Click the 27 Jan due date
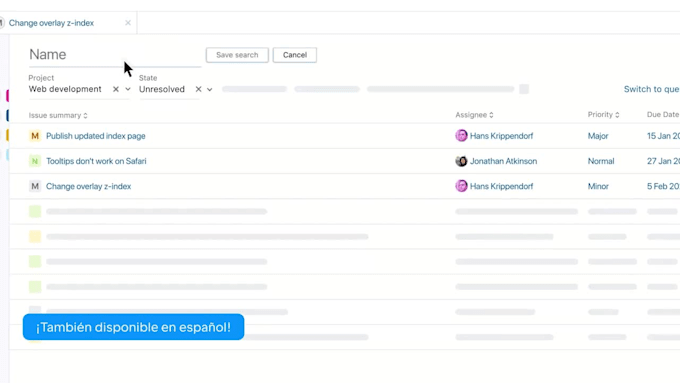This screenshot has width=680, height=383. [x=664, y=161]
